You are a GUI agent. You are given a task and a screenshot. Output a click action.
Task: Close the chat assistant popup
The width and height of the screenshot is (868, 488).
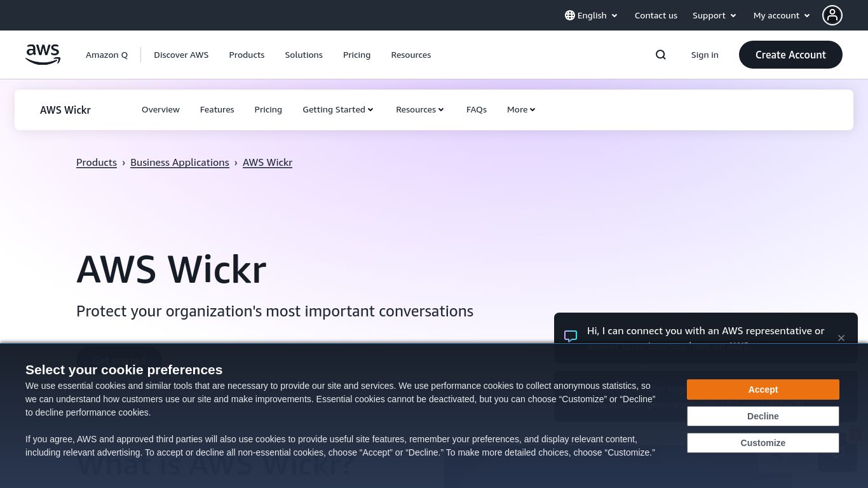[841, 338]
